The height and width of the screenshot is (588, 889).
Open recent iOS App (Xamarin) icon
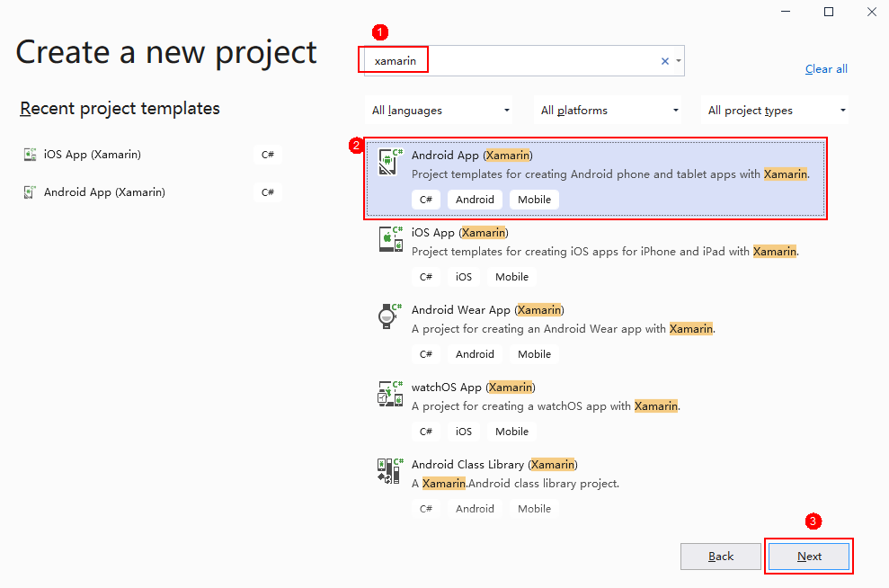click(30, 155)
